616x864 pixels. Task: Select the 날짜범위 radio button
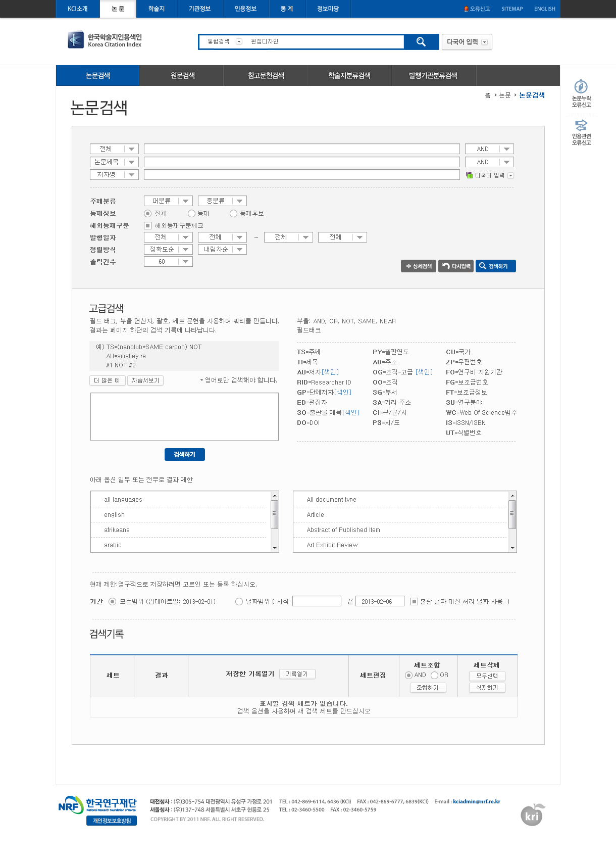[239, 601]
